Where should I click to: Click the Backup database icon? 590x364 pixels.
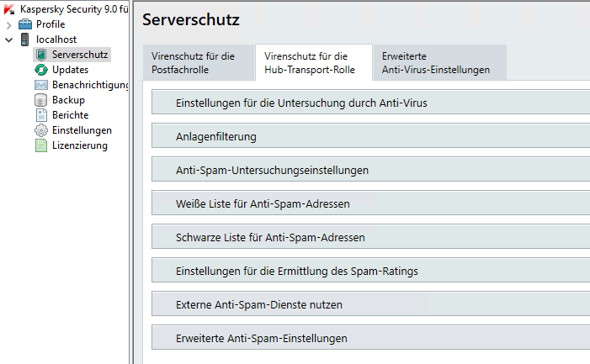[40, 100]
